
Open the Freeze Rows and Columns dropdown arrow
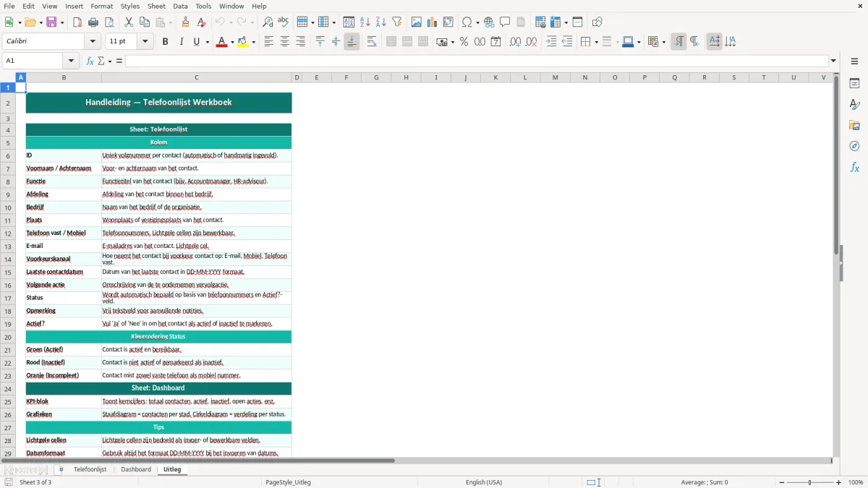click(x=566, y=22)
